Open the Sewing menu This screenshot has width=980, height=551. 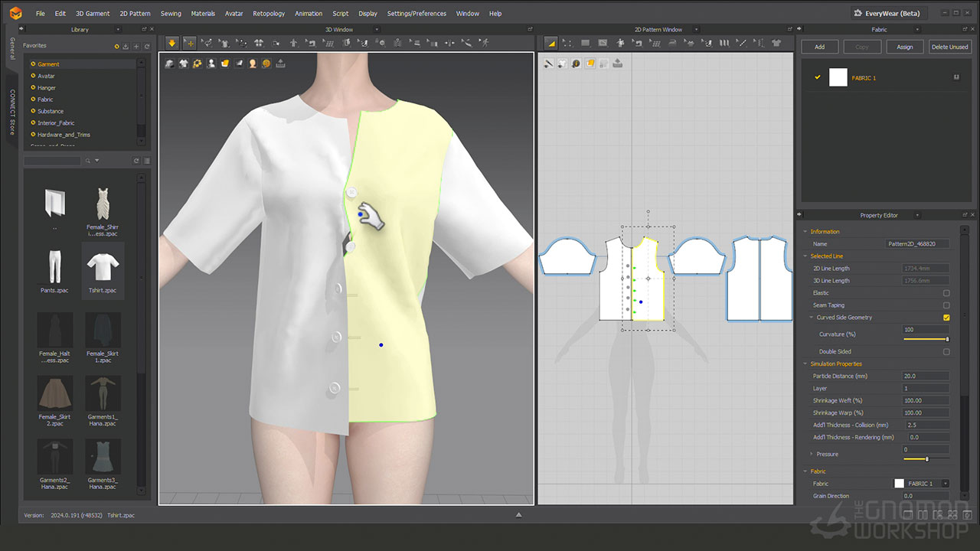tap(171, 13)
